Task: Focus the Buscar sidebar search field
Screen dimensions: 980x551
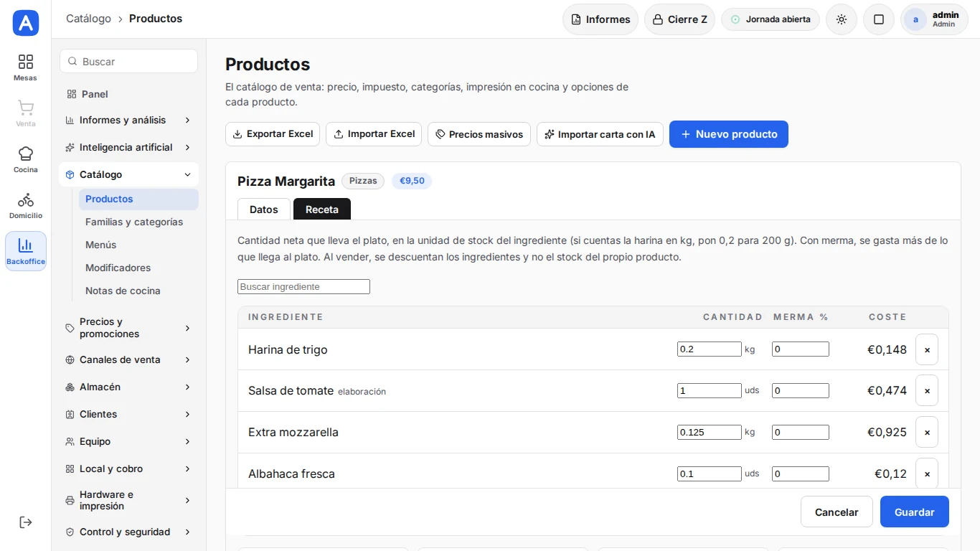Action: (128, 62)
